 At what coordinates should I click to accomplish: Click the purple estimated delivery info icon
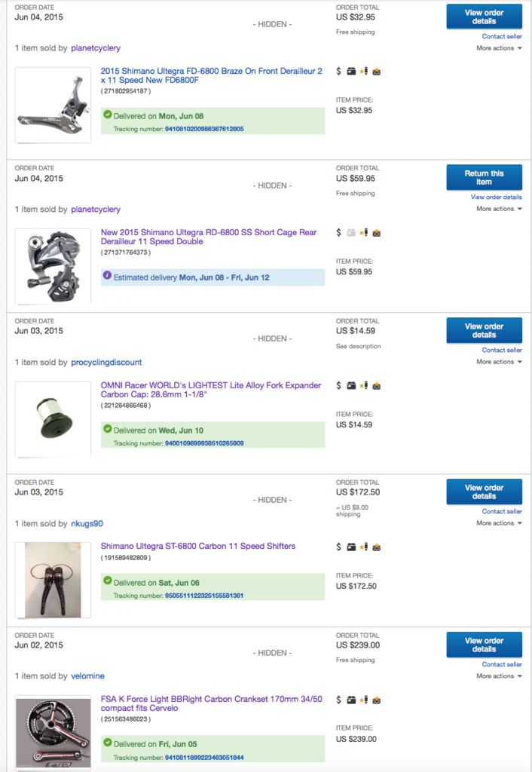107,277
